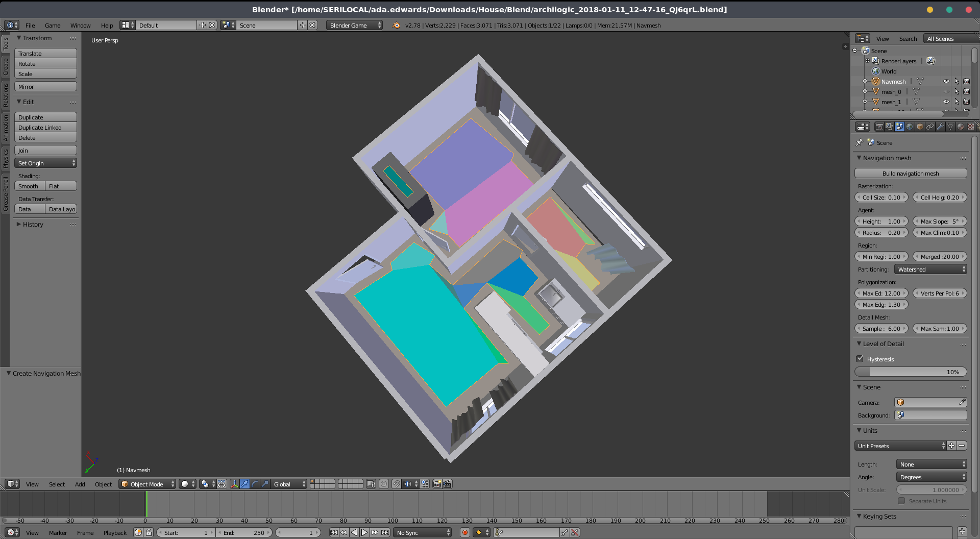Click the Material properties sphere icon

point(961,127)
